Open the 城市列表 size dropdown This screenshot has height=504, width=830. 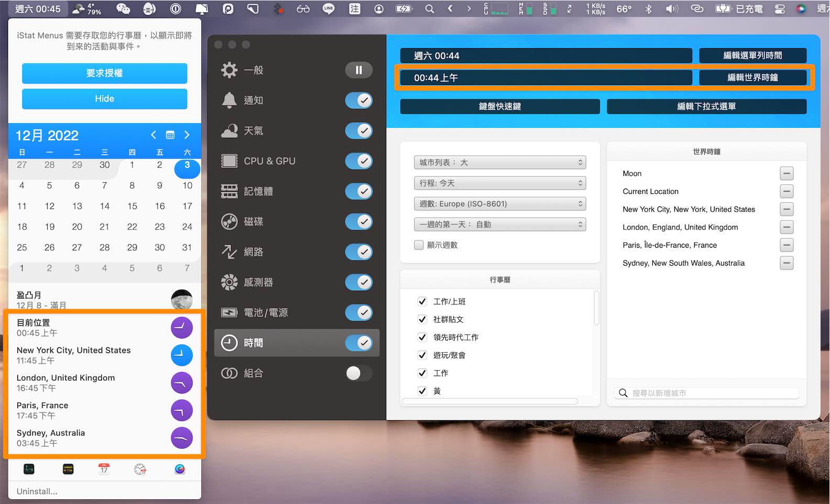pos(500,163)
